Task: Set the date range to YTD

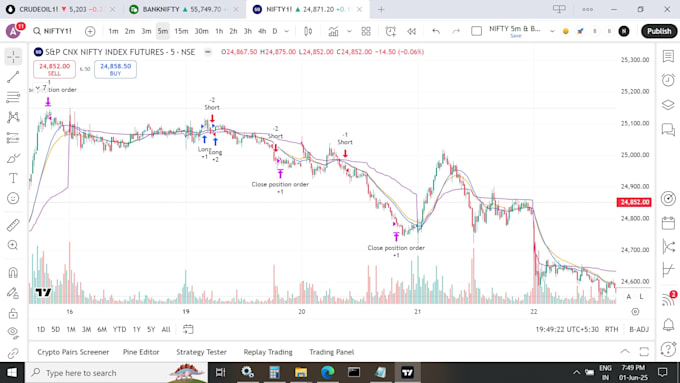Action: [x=119, y=329]
